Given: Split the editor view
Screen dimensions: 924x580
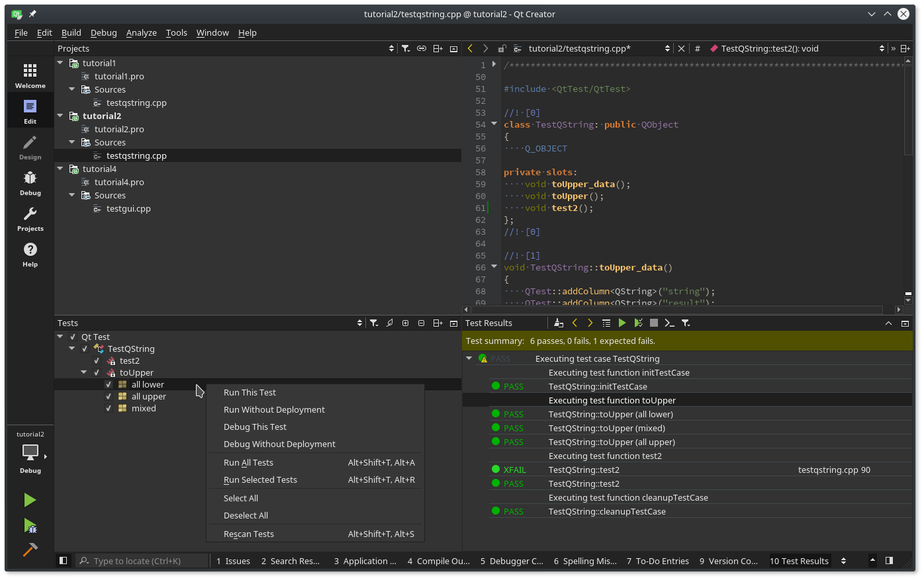Looking at the screenshot, I should pyautogui.click(x=905, y=48).
